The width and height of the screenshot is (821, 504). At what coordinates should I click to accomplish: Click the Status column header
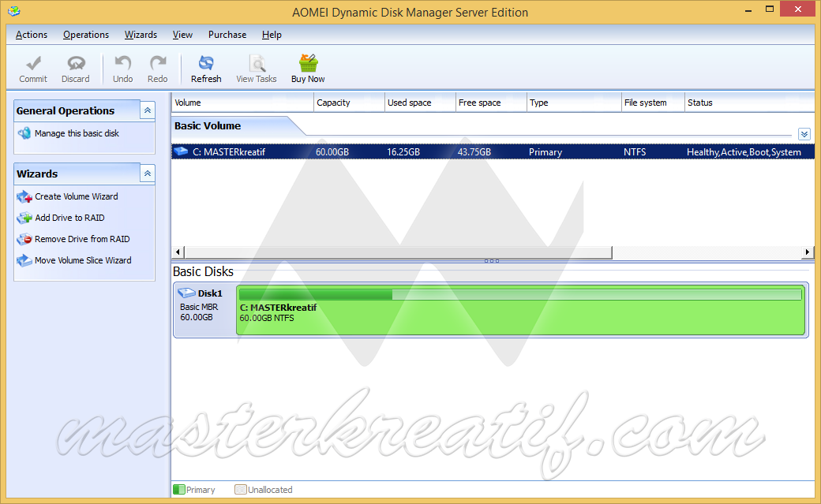point(750,103)
